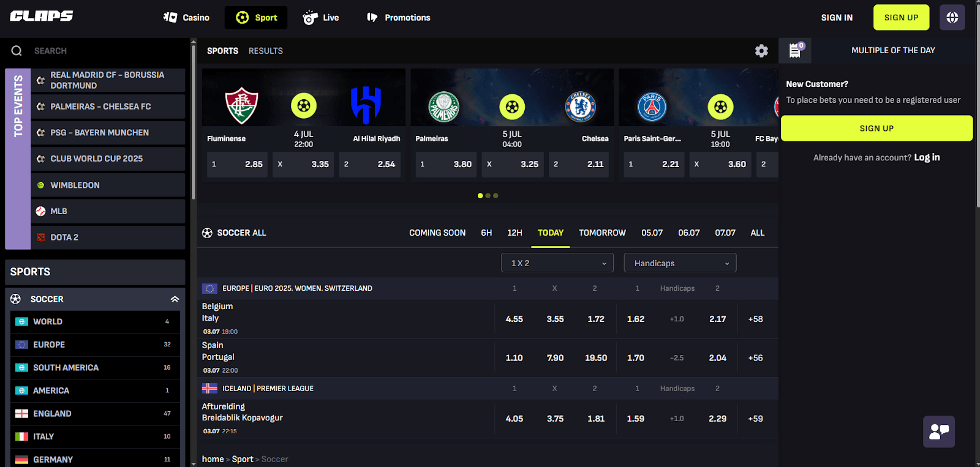Click the Italy flag icon in sidebar
The height and width of the screenshot is (467, 980).
[21, 436]
